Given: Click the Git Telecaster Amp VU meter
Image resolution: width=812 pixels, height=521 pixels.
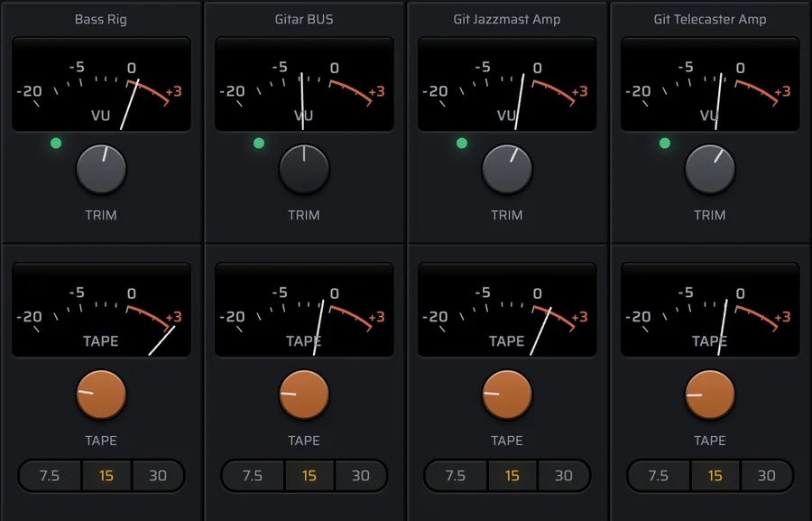Looking at the screenshot, I should click(x=711, y=84).
